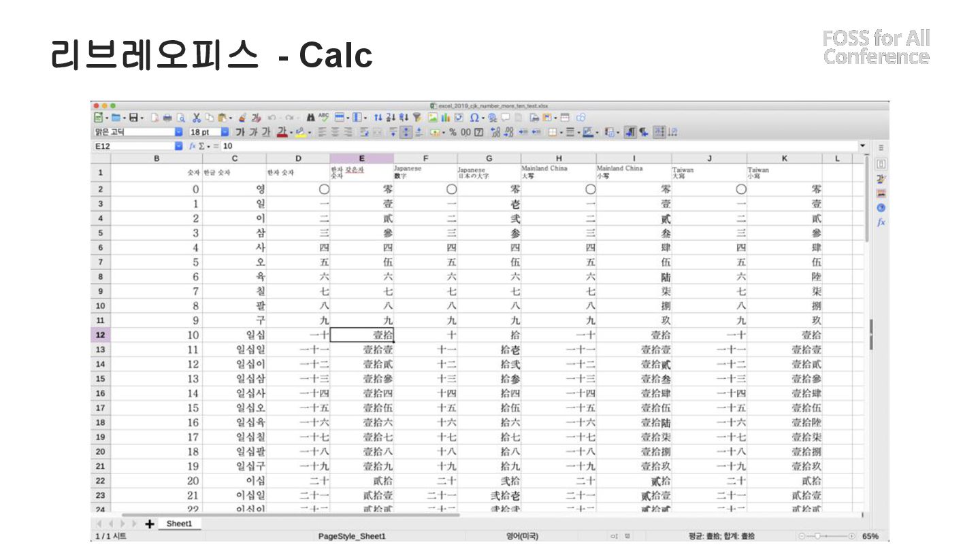Click the Format as percent icon
The height and width of the screenshot is (551, 980).
pyautogui.click(x=453, y=132)
